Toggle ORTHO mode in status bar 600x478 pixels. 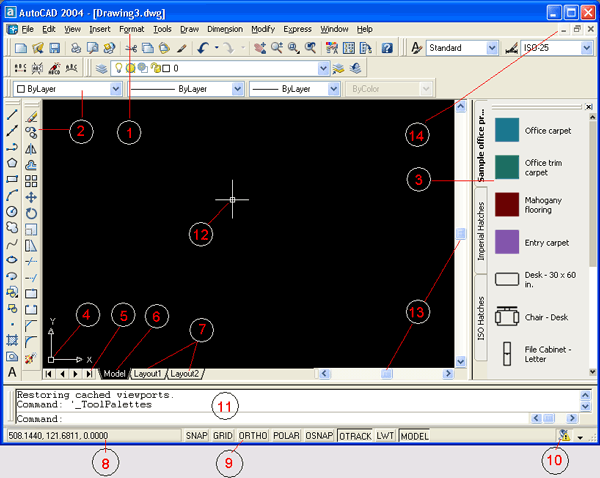253,436
